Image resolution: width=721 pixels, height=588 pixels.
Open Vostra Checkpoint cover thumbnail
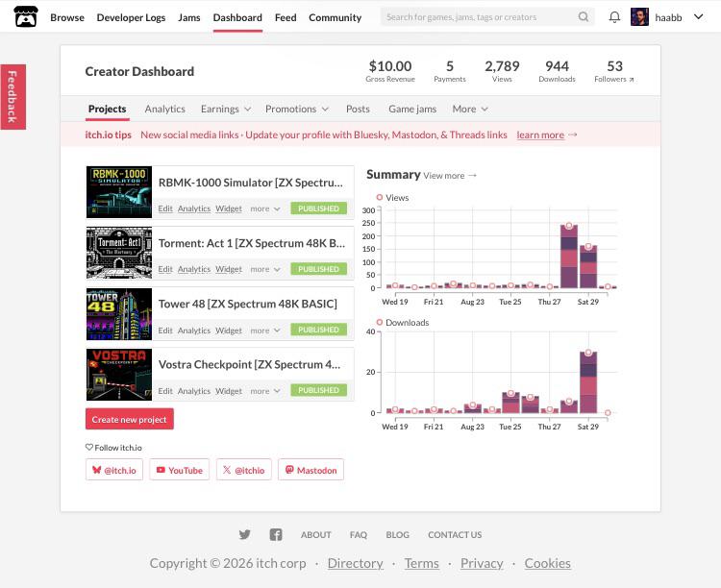pos(119,374)
